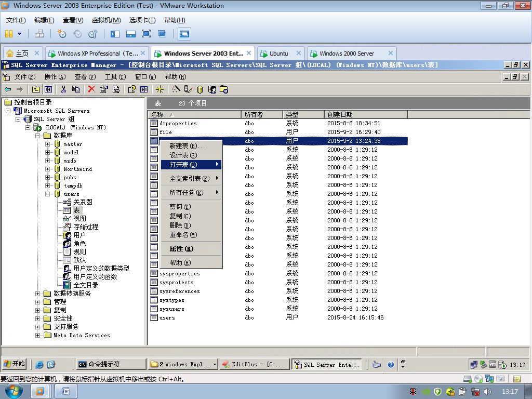Open the VMware power dropdown arrow
532x399 pixels.
(19, 34)
